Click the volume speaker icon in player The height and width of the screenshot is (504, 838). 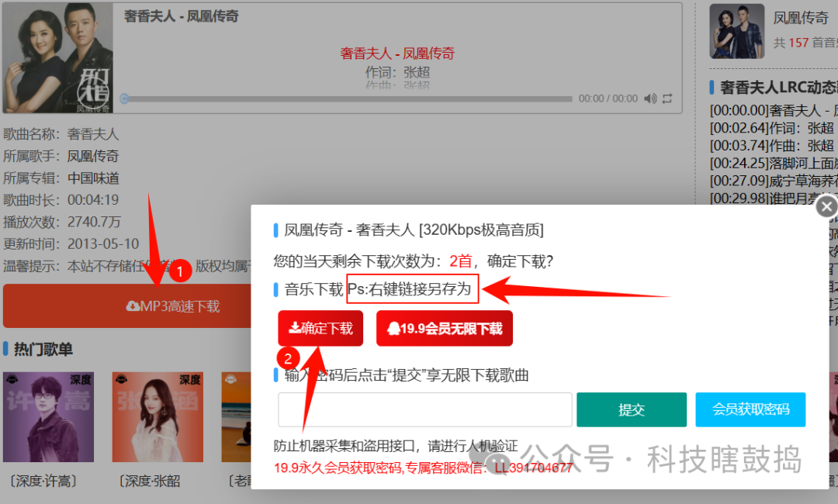click(650, 98)
